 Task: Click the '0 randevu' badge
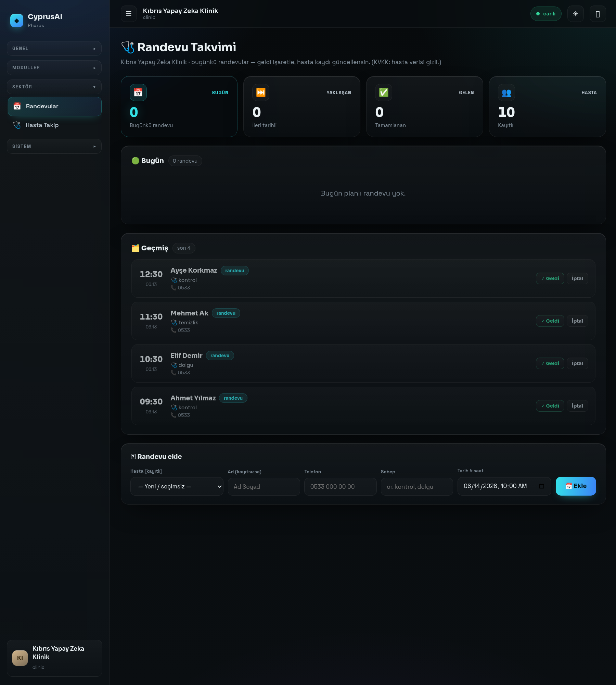tap(185, 161)
